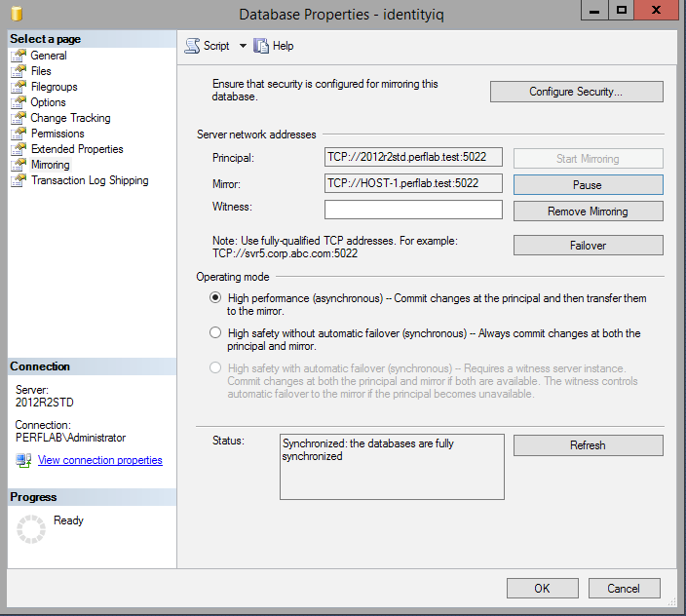Click the PERFLAB\Administrator connection text
The image size is (686, 616).
(x=70, y=438)
